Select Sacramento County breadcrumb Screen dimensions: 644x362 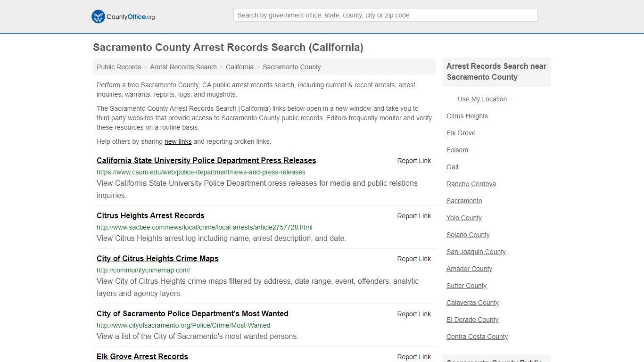pyautogui.click(x=291, y=67)
